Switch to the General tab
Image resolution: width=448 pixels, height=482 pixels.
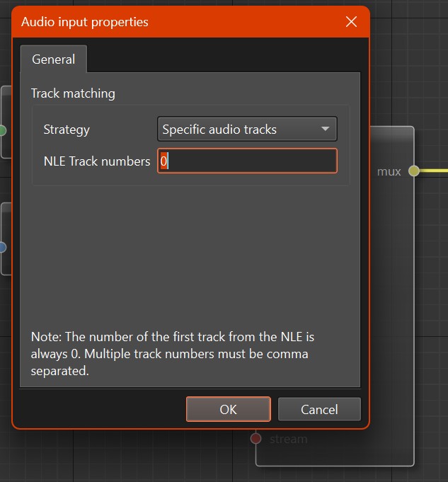pyautogui.click(x=54, y=59)
